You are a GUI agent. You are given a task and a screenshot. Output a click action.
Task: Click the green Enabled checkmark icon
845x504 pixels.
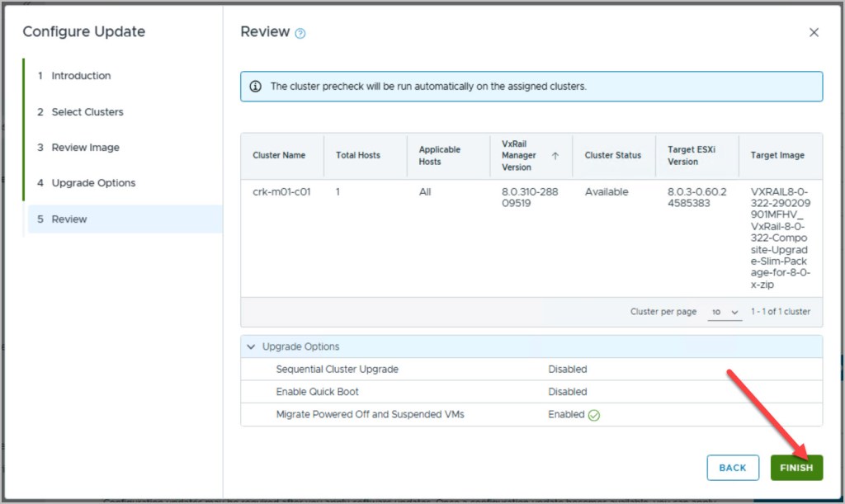594,415
